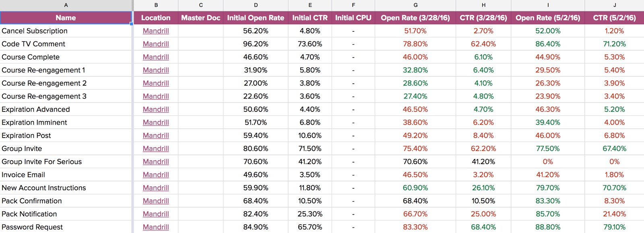644x233 pixels.
Task: Open the Mandrill link for Group Invite
Action: point(156,148)
